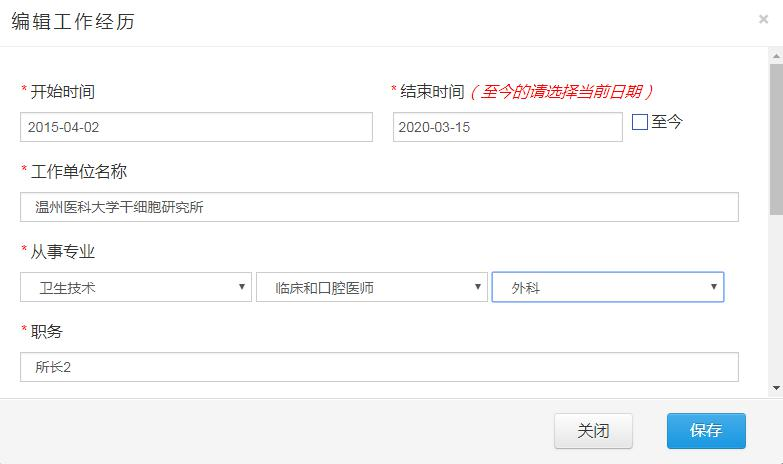Click the 编辑工作经历 dialog title
The width and height of the screenshot is (783, 464).
coord(72,22)
